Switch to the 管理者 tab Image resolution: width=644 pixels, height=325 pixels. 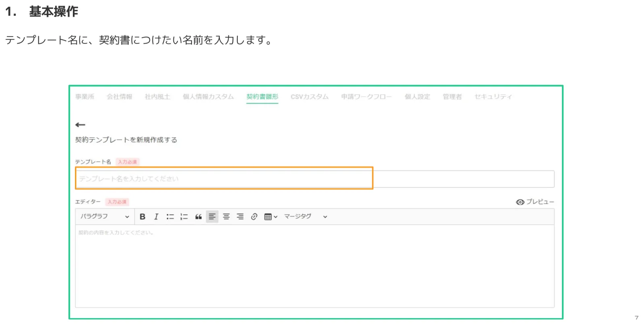[452, 97]
